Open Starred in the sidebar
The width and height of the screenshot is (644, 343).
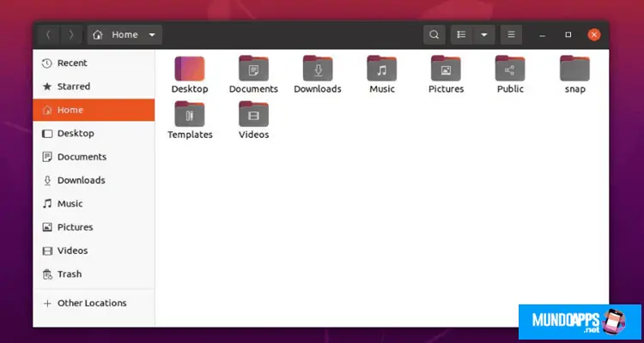coord(94,87)
